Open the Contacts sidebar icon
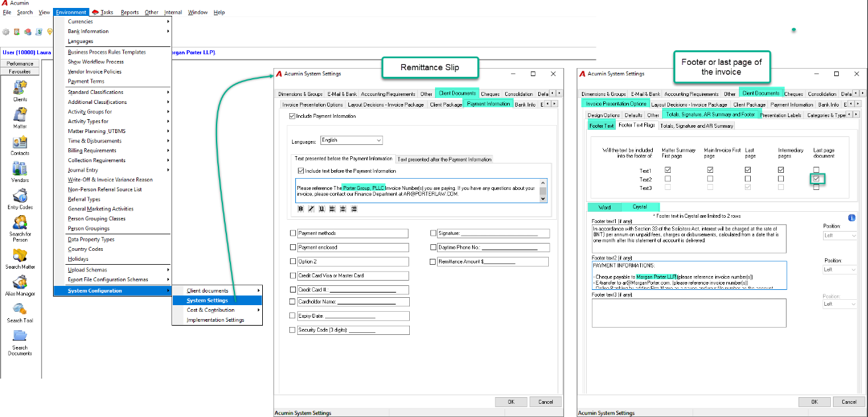Image resolution: width=868 pixels, height=417 pixels. tap(20, 142)
